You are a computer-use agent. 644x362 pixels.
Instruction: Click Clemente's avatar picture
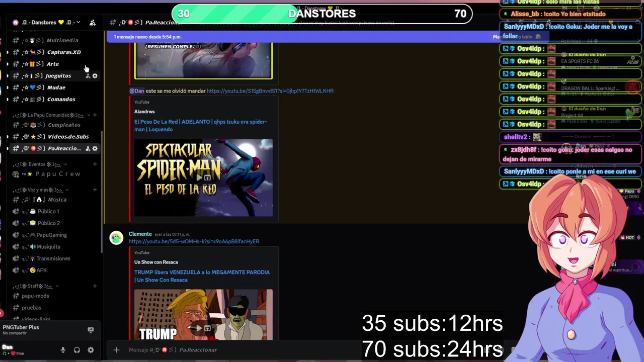tap(116, 238)
